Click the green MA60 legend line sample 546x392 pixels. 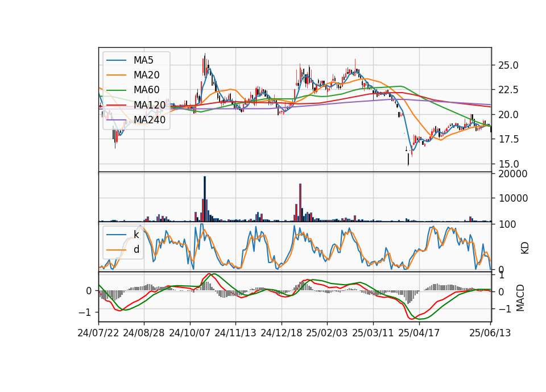116,90
